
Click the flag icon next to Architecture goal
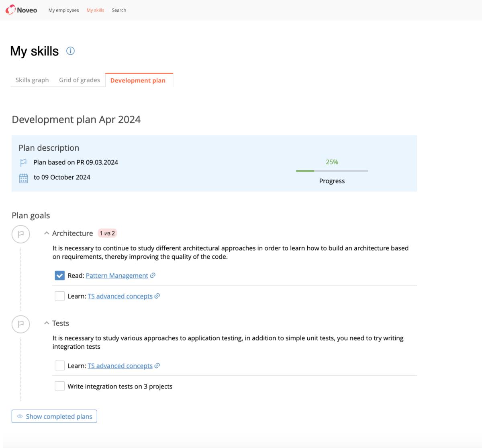pyautogui.click(x=21, y=234)
